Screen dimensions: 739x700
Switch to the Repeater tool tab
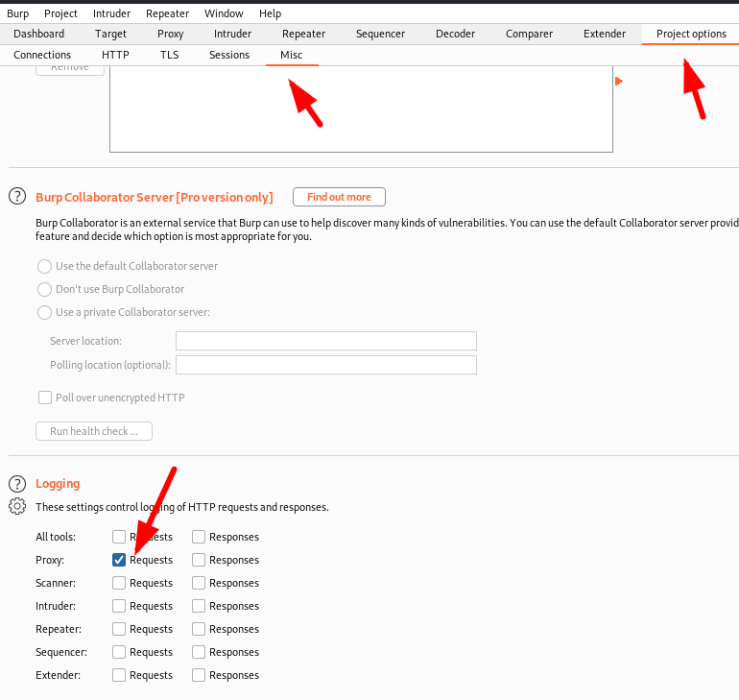(x=303, y=34)
